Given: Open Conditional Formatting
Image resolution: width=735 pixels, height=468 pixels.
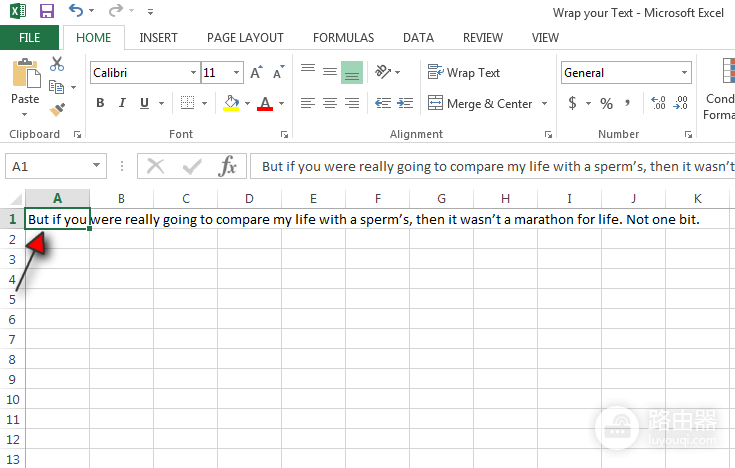Looking at the screenshot, I should point(721,89).
